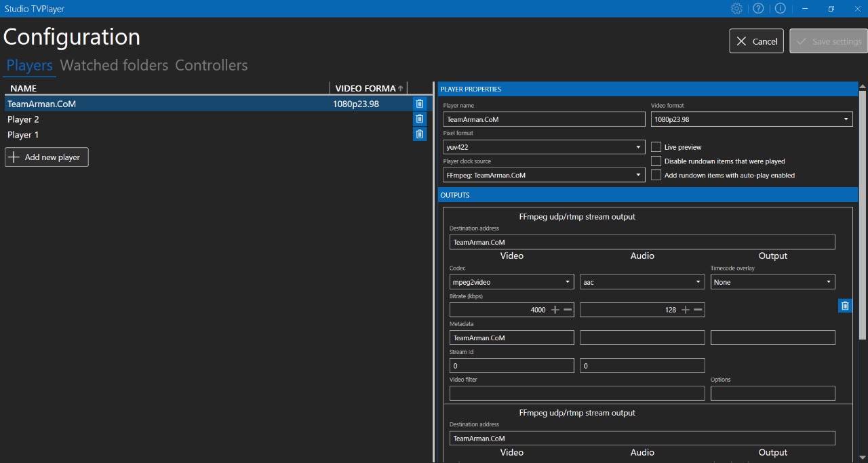Viewport: 868px width, 463px height.
Task: Delete Player 2 using its trash icon
Action: pyautogui.click(x=420, y=119)
